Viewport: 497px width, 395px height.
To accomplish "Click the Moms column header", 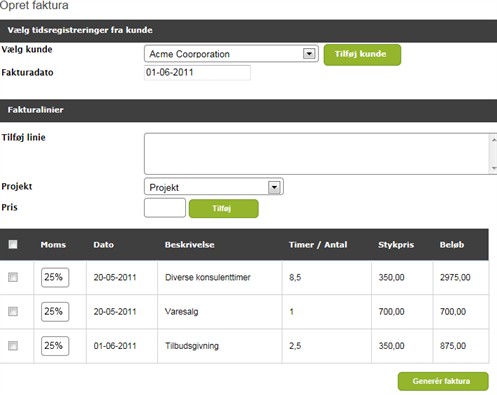I will pyautogui.click(x=53, y=245).
